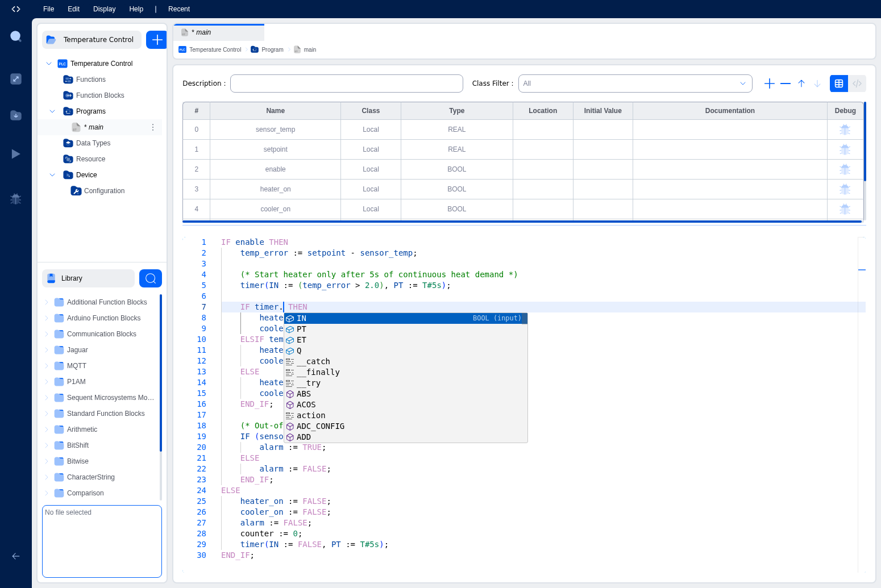The height and width of the screenshot is (588, 881).
Task: Select the Bitwise library folder
Action: [78, 461]
